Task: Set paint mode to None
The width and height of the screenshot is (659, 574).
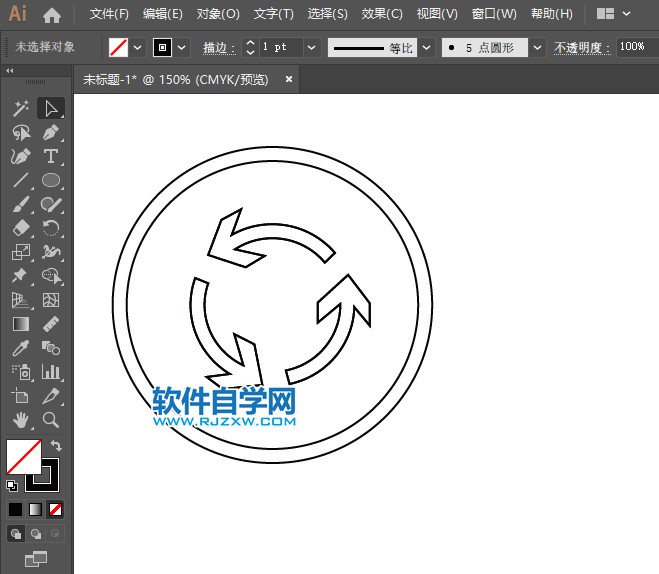Action: pos(56,510)
